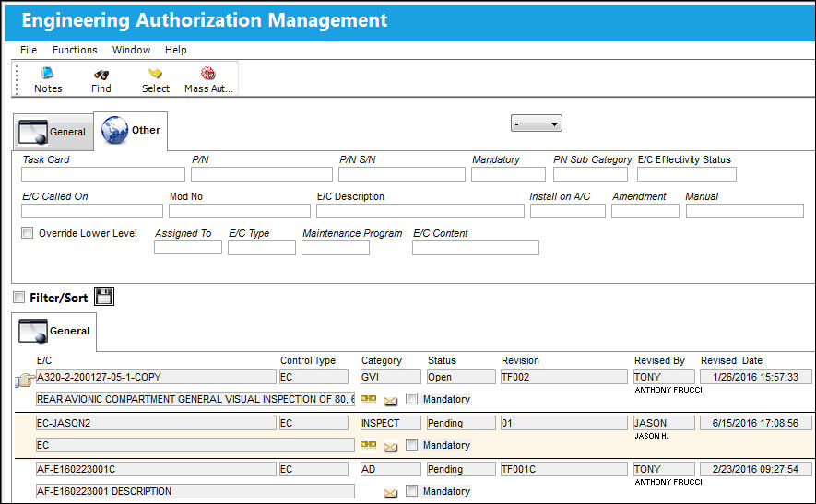
Task: Switch to the upper General tab
Action: (53, 132)
